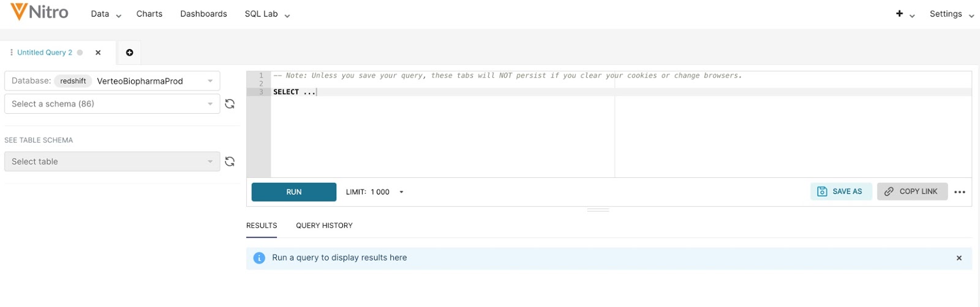Close the Untitled Query 2 tab
This screenshot has width=980, height=307.
click(98, 53)
